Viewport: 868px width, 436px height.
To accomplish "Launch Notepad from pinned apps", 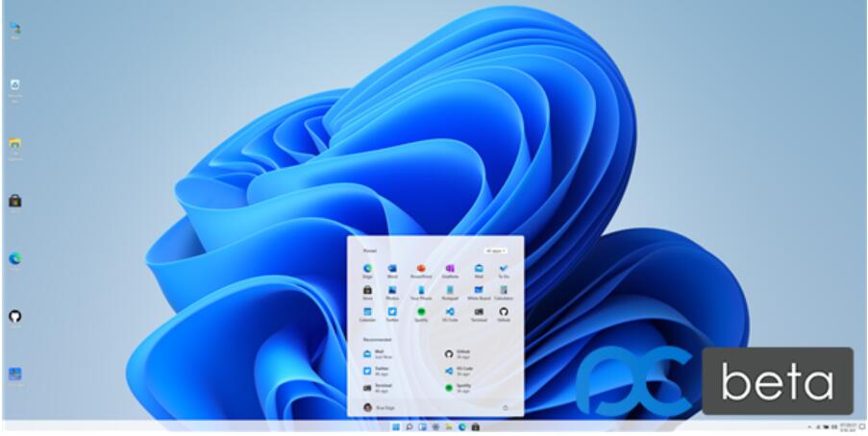I will click(x=450, y=293).
